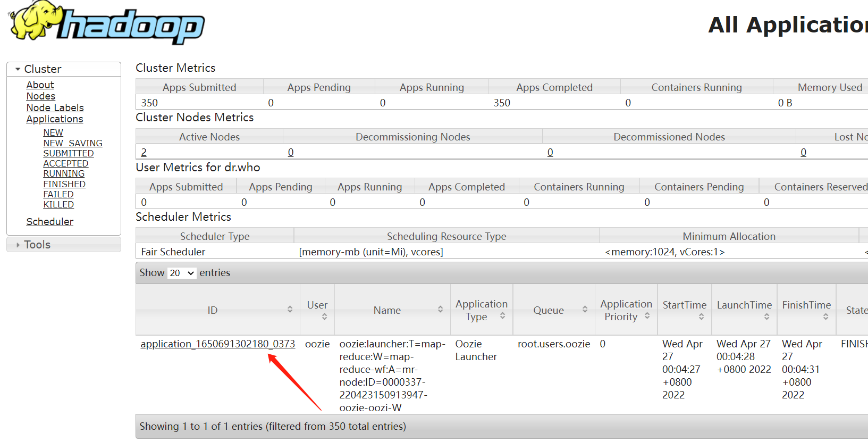Viewport: 868px width, 441px height.
Task: Filter applications by NEW state
Action: pos(53,132)
